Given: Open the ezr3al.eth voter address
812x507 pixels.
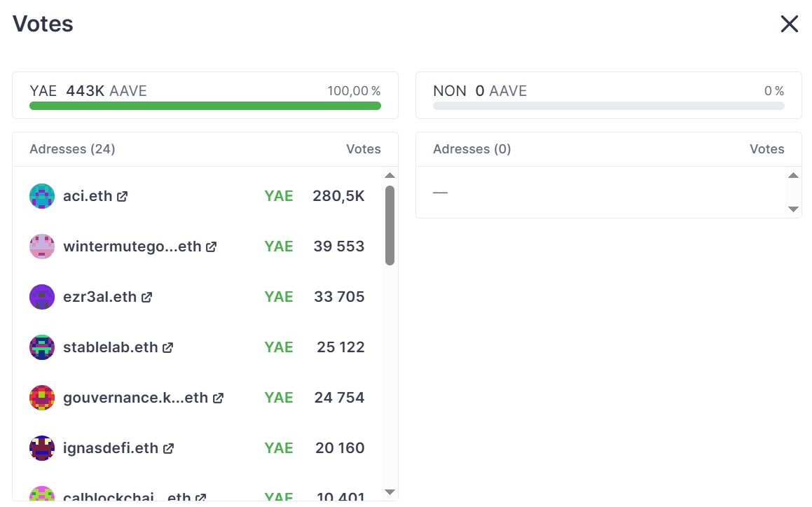Looking at the screenshot, I should [99, 297].
